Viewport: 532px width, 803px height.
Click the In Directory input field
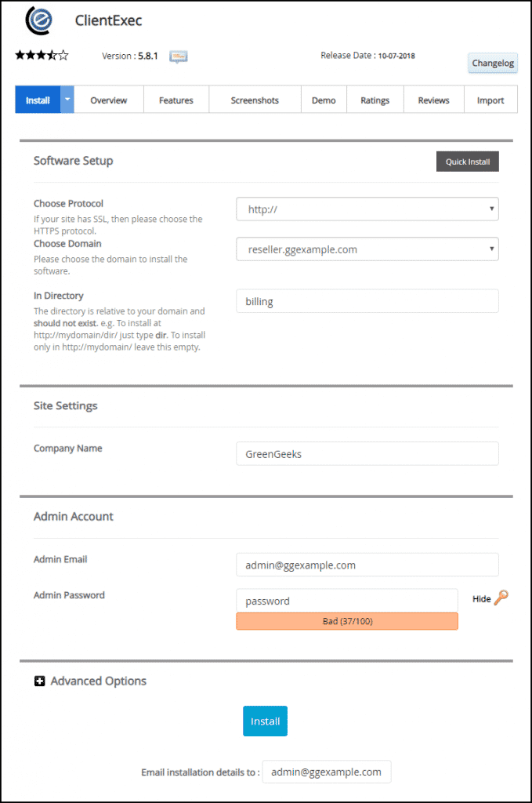coord(367,302)
